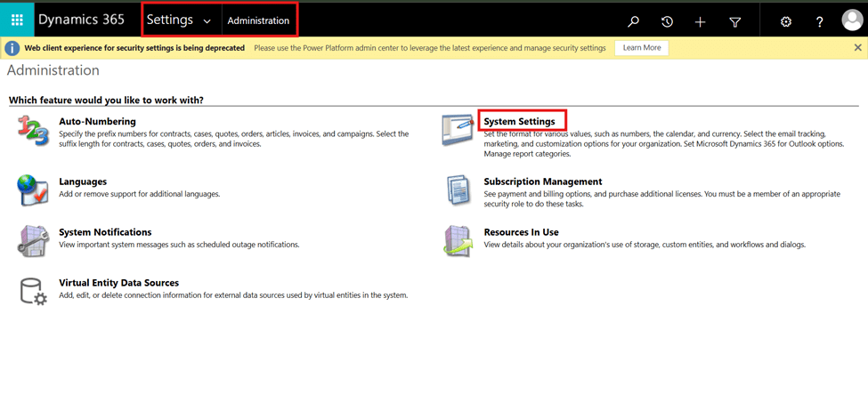Click the Languages globe icon
This screenshot has width=868, height=395.
(x=33, y=190)
